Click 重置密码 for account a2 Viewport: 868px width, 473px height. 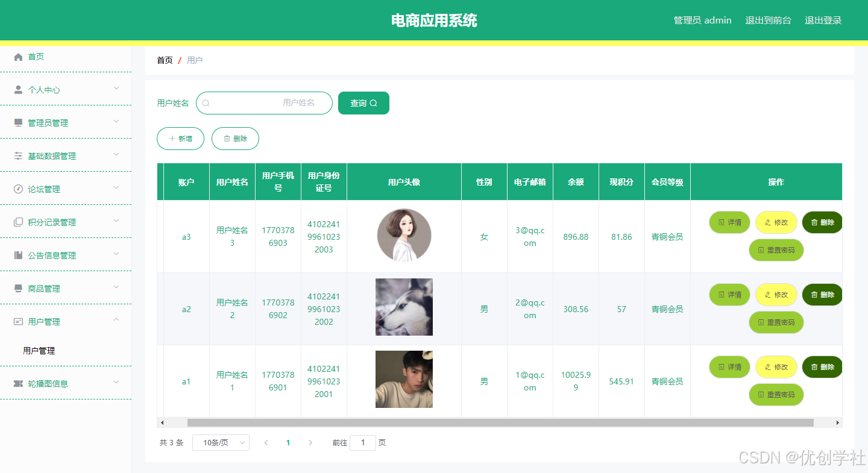tap(776, 322)
